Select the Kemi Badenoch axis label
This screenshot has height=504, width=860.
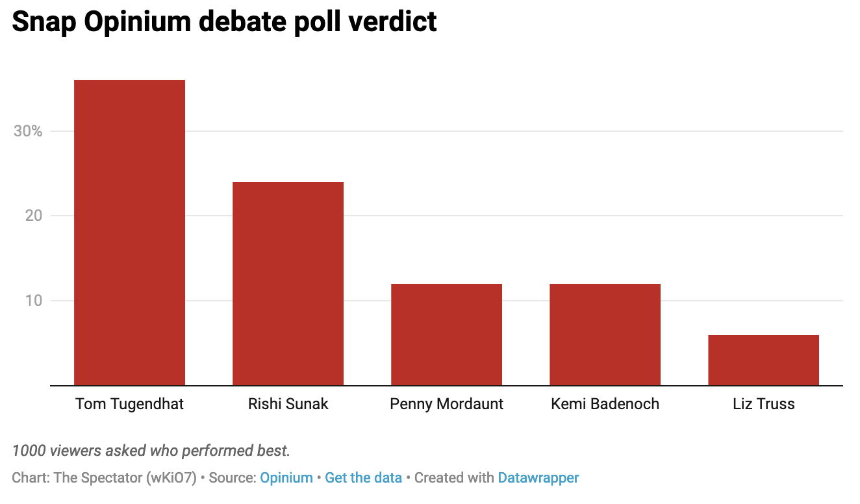click(x=605, y=404)
